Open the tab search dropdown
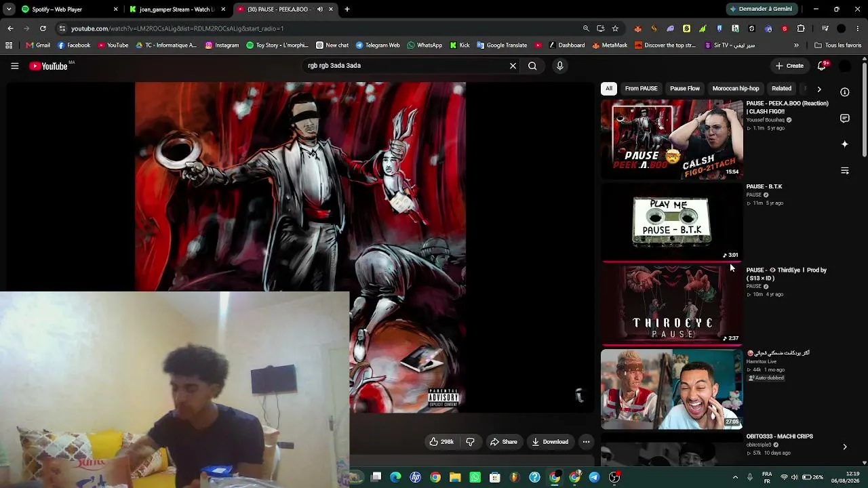 tap(9, 9)
